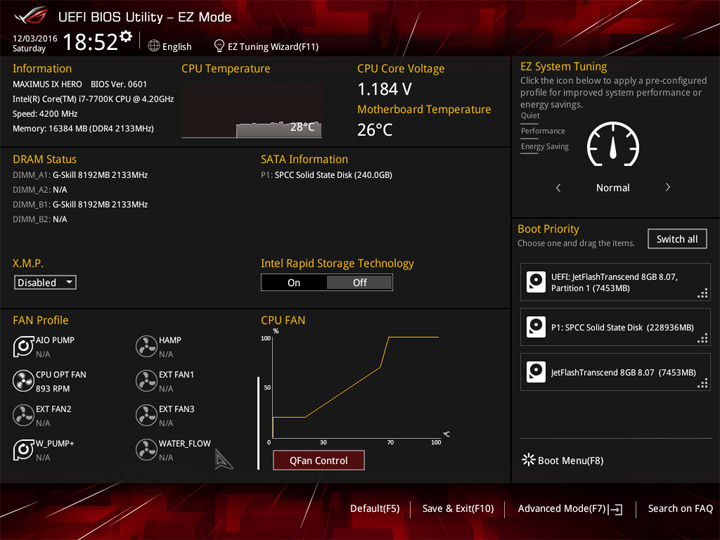720x540 pixels.
Task: Open Search on FAQ link
Action: click(x=680, y=508)
